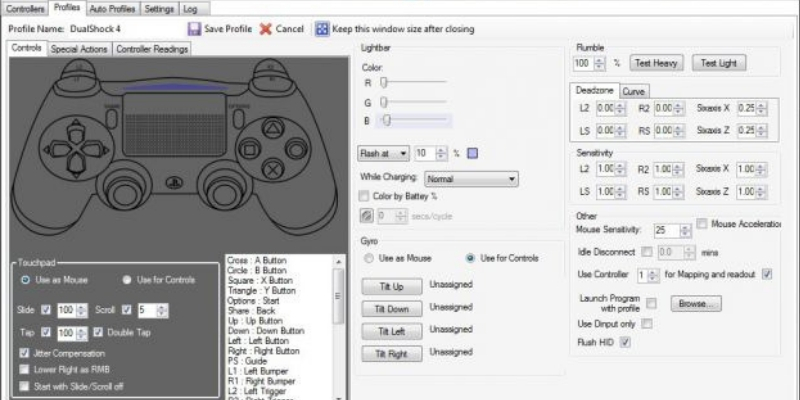Click the red Cancel X icon

point(265,29)
